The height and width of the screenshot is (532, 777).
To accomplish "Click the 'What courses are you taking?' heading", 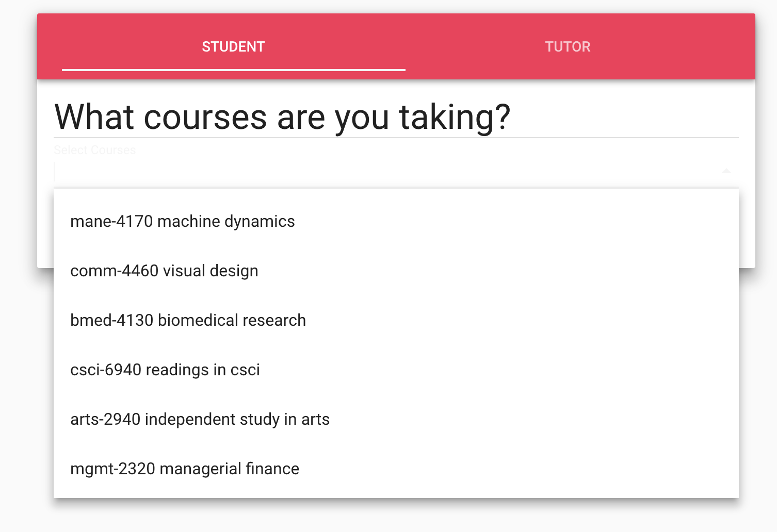I will pyautogui.click(x=282, y=117).
